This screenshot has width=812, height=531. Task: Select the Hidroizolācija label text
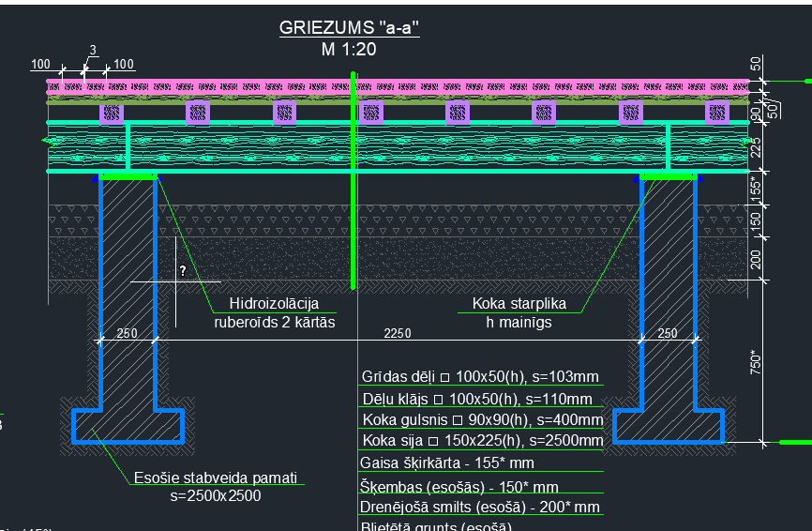coord(275,304)
